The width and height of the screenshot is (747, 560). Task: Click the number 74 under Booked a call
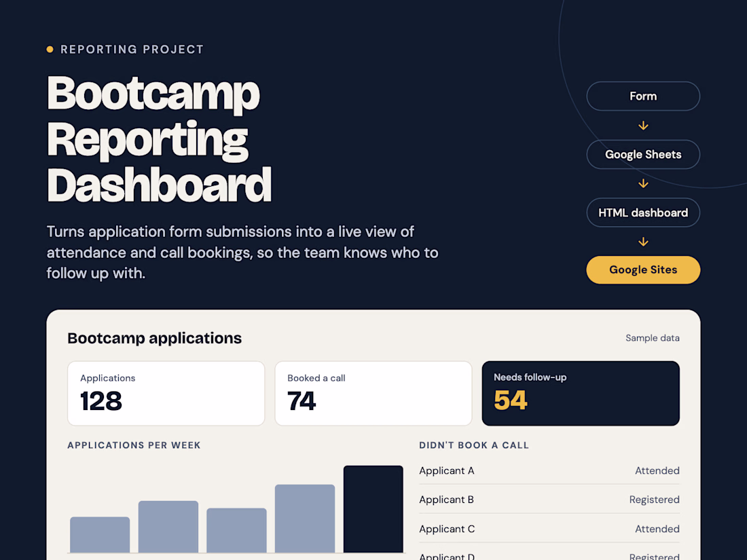302,401
